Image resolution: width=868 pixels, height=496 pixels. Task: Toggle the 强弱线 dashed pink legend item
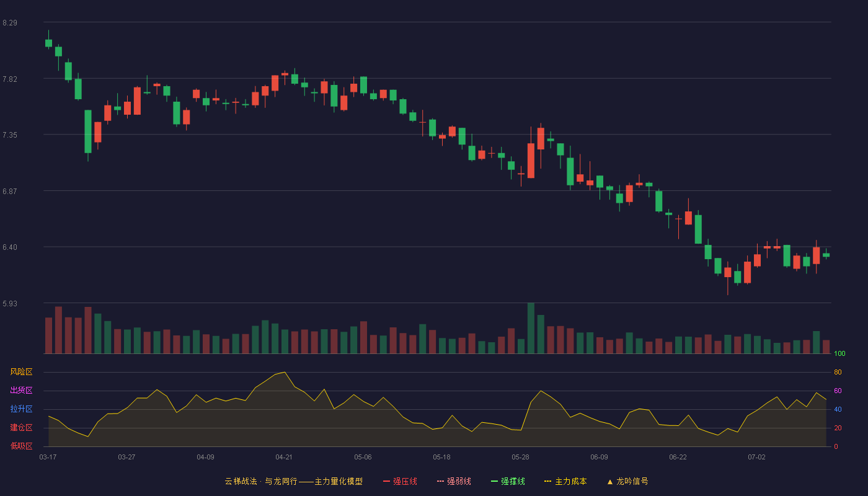454,481
